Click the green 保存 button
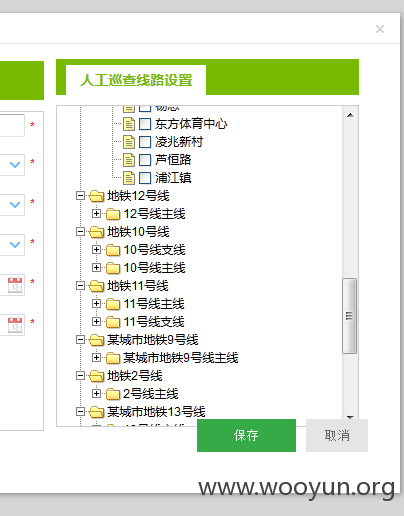The image size is (404, 516). [x=246, y=435]
